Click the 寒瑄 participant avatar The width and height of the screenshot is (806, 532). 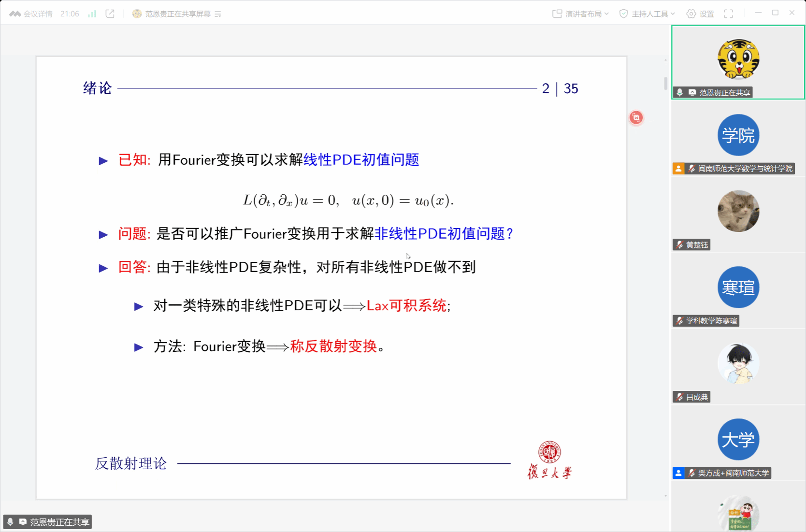pos(738,288)
